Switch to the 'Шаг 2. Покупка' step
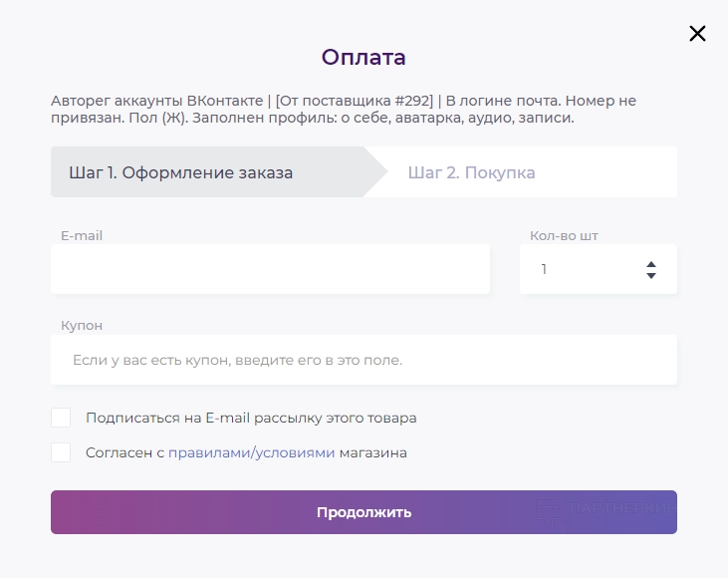 click(x=471, y=172)
